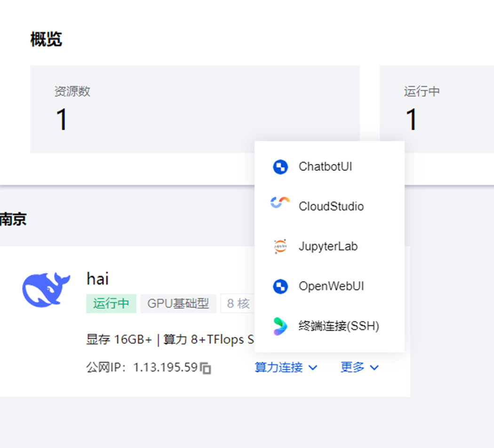The height and width of the screenshot is (448, 494).
Task: Click the JupyterLab orange logo
Action: coord(279,246)
